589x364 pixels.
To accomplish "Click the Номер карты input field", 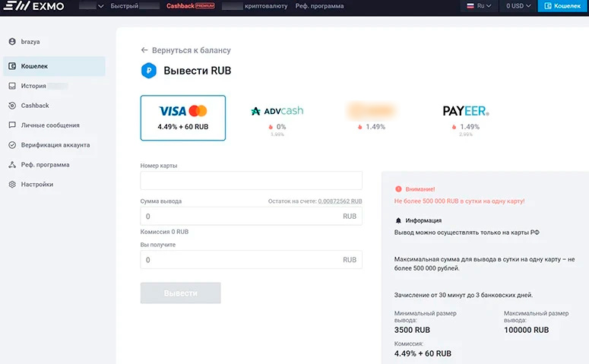I will click(251, 180).
